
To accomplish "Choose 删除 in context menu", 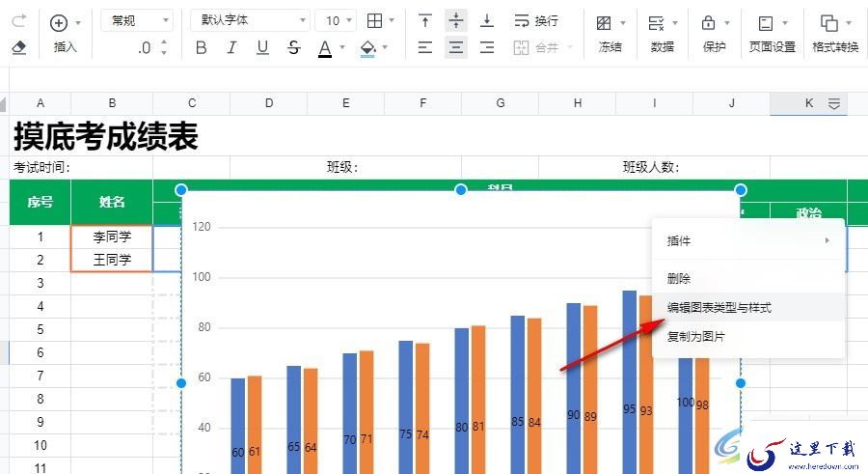I will pyautogui.click(x=748, y=278).
